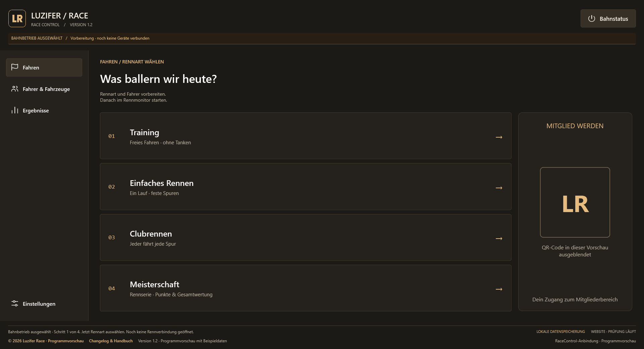Viewport: 644px width, 349px height.
Task: Click the people icon for Fahrer & Fahrzeuge
Action: (15, 89)
